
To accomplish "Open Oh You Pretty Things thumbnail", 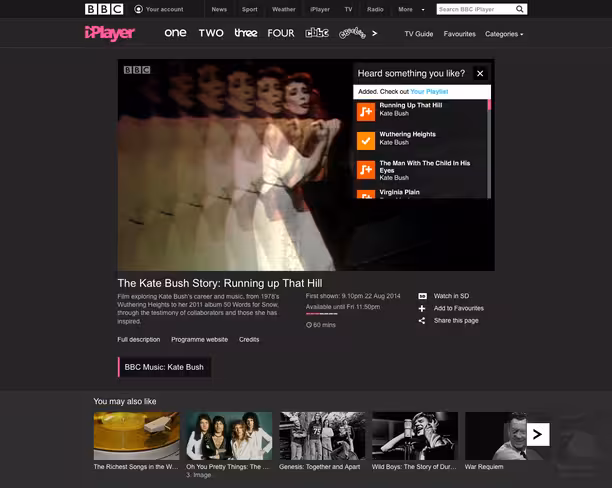I will [x=229, y=436].
